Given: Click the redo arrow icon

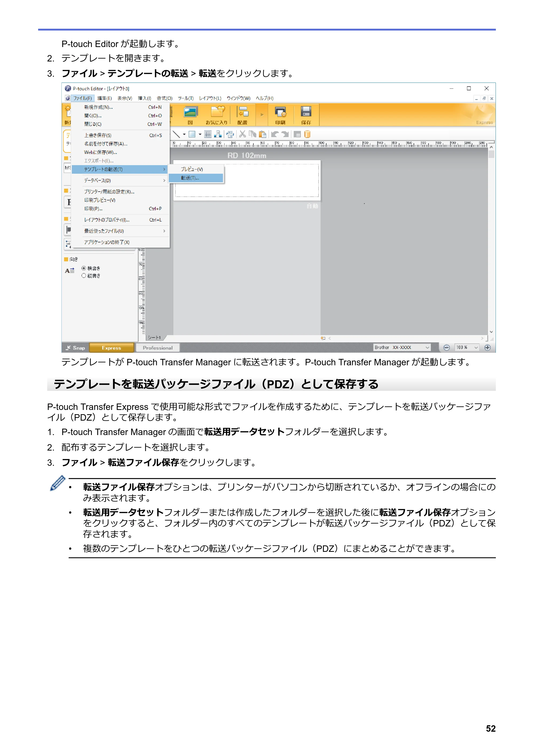Looking at the screenshot, I should 285,134.
